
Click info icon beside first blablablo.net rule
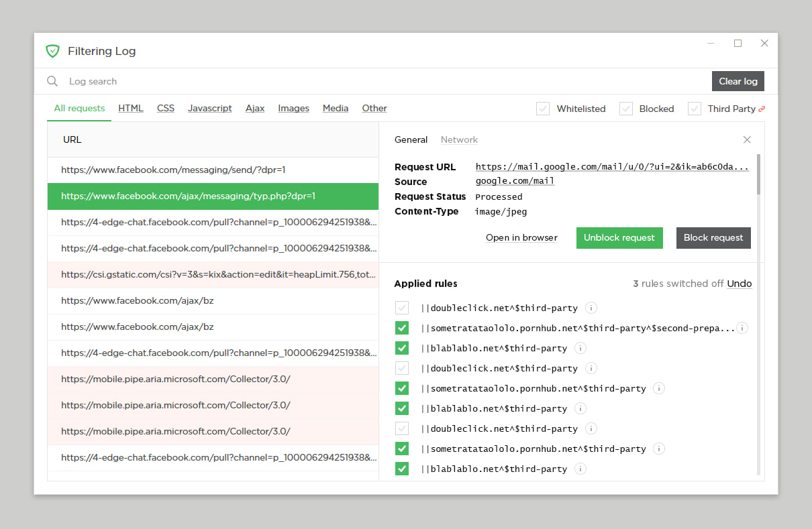[x=580, y=348]
